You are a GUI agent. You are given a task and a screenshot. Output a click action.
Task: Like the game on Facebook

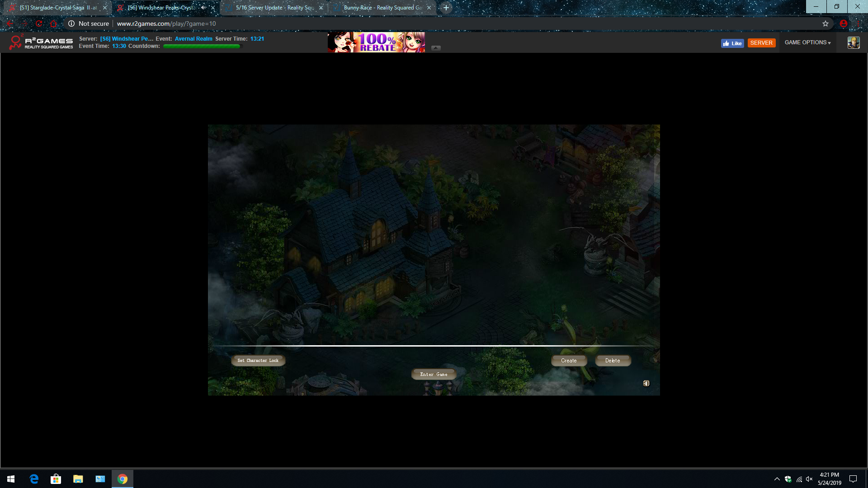(732, 43)
